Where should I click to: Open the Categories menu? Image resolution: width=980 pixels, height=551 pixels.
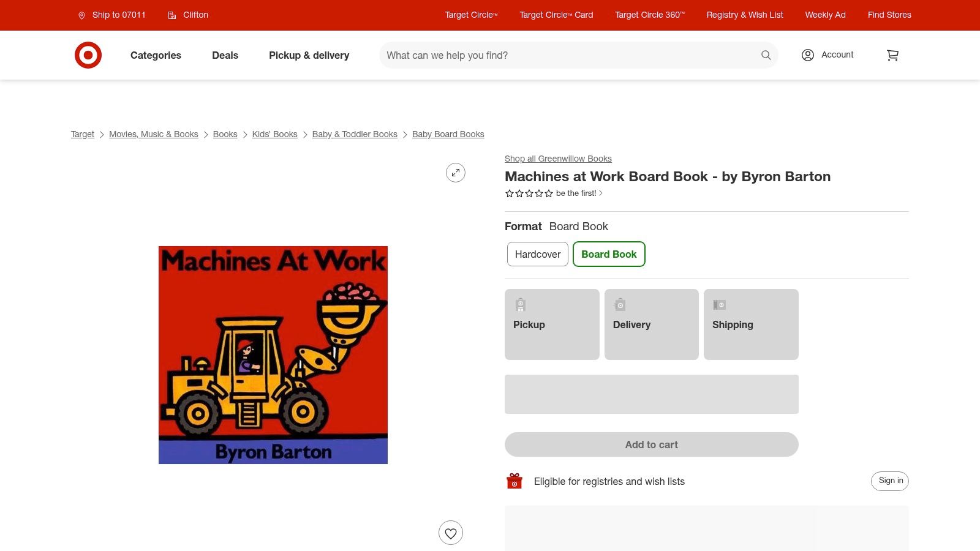coord(156,55)
